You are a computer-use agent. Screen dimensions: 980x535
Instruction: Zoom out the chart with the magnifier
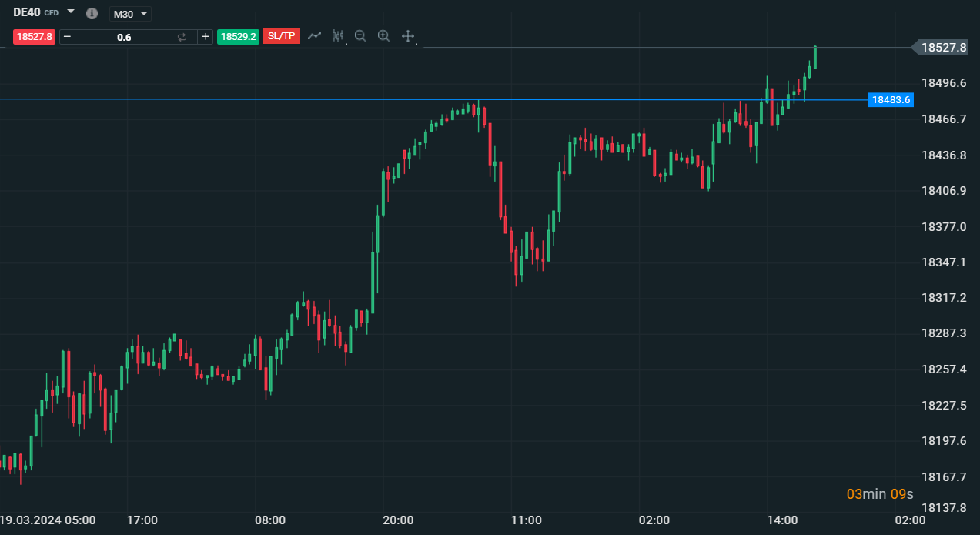[x=360, y=36]
